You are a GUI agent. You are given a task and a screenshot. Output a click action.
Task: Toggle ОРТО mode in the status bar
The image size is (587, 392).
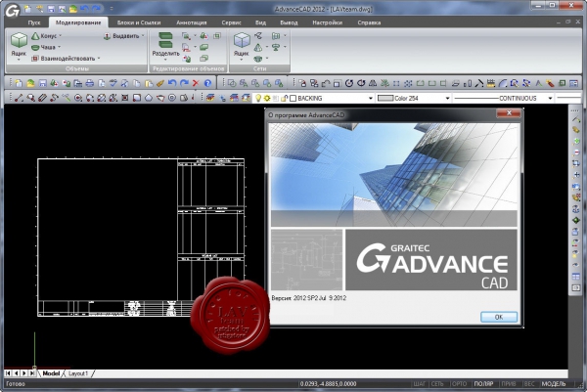tap(459, 384)
